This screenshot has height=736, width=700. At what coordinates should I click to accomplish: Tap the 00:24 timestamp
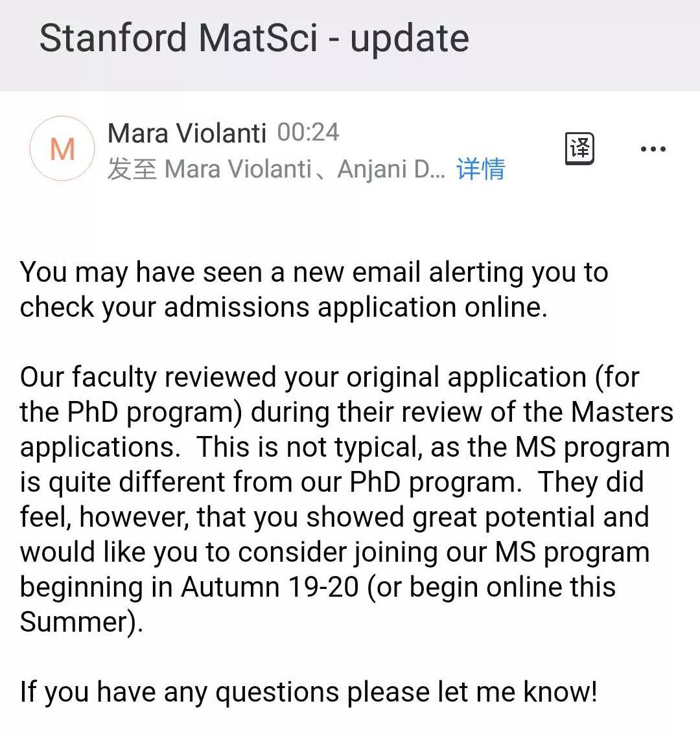pos(308,132)
